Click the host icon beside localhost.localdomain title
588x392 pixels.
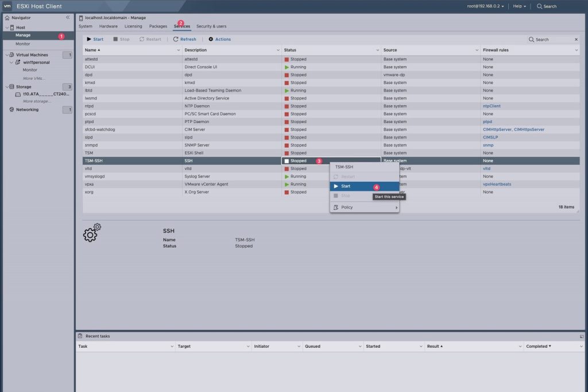[x=80, y=18]
